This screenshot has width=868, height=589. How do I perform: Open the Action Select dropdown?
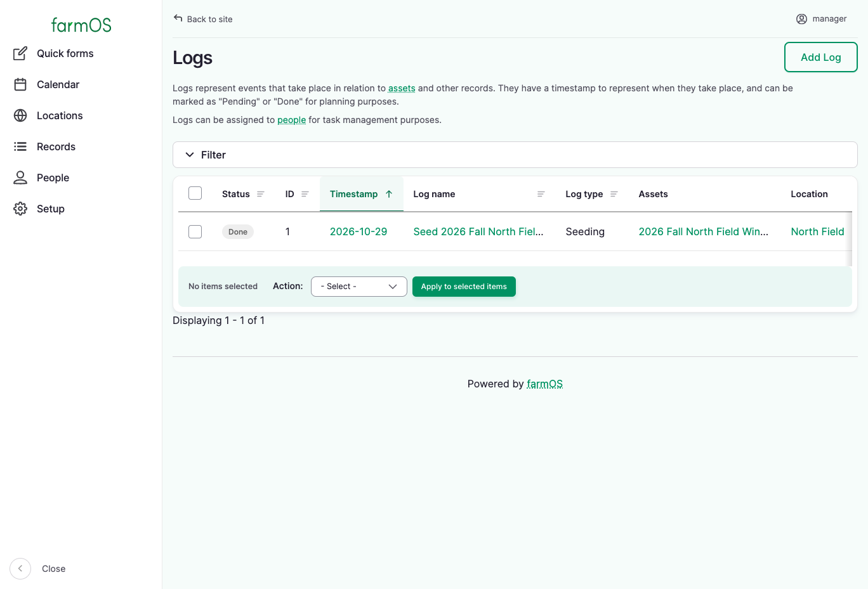click(x=359, y=287)
